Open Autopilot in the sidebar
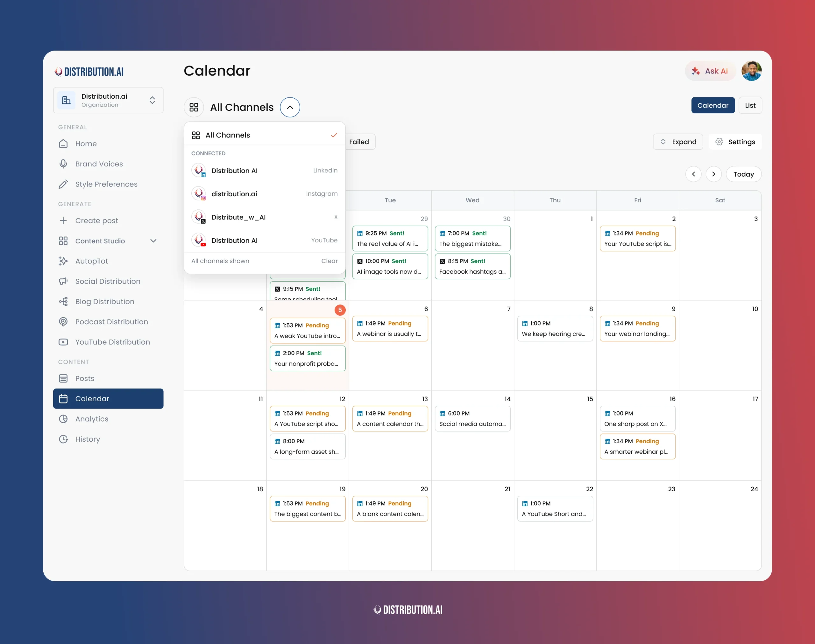 [108, 261]
